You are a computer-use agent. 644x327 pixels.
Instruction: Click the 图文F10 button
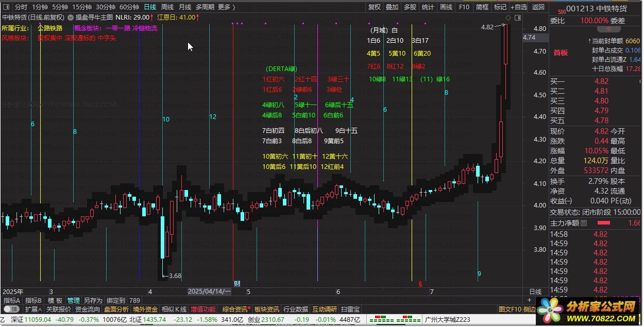click(x=510, y=309)
